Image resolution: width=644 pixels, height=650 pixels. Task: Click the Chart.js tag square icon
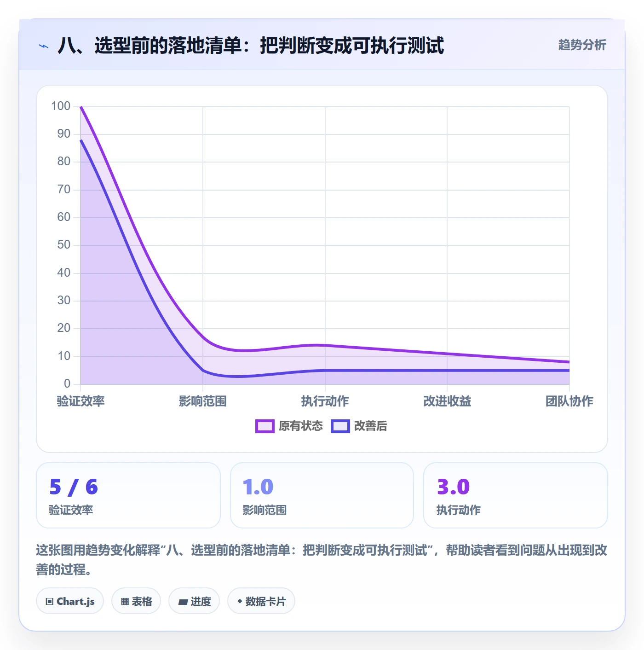point(50,602)
